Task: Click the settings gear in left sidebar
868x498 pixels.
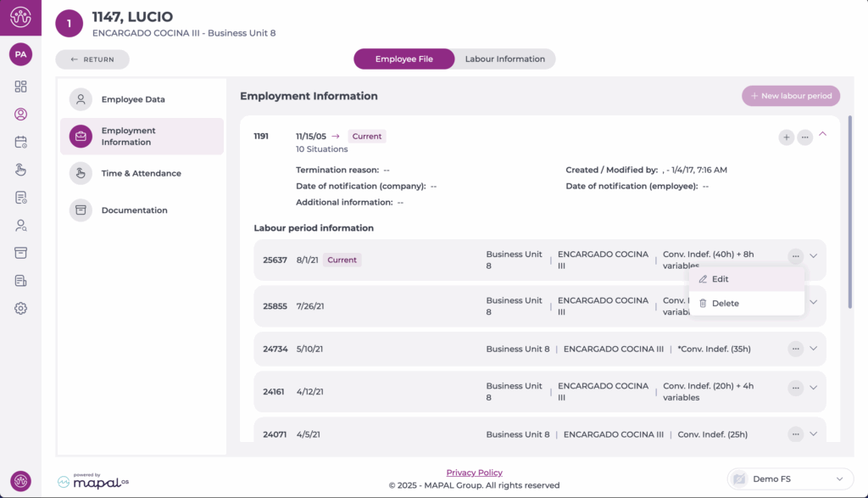Action: pyautogui.click(x=20, y=308)
